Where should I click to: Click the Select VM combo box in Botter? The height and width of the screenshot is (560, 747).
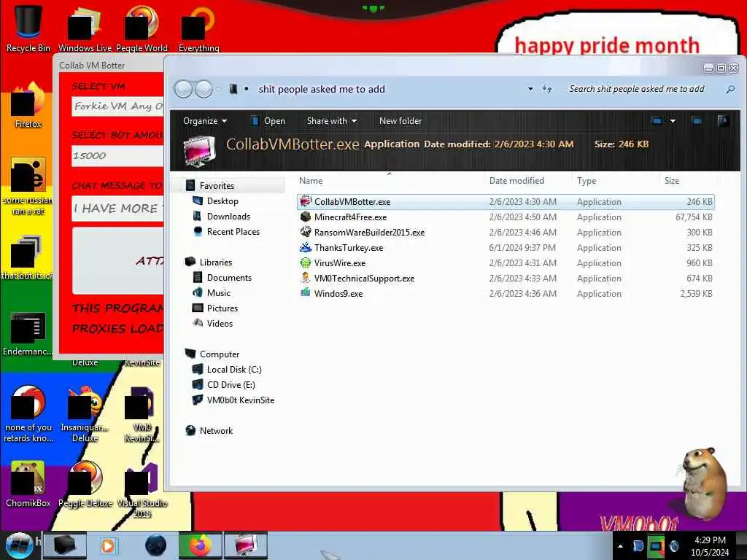pyautogui.click(x=117, y=106)
